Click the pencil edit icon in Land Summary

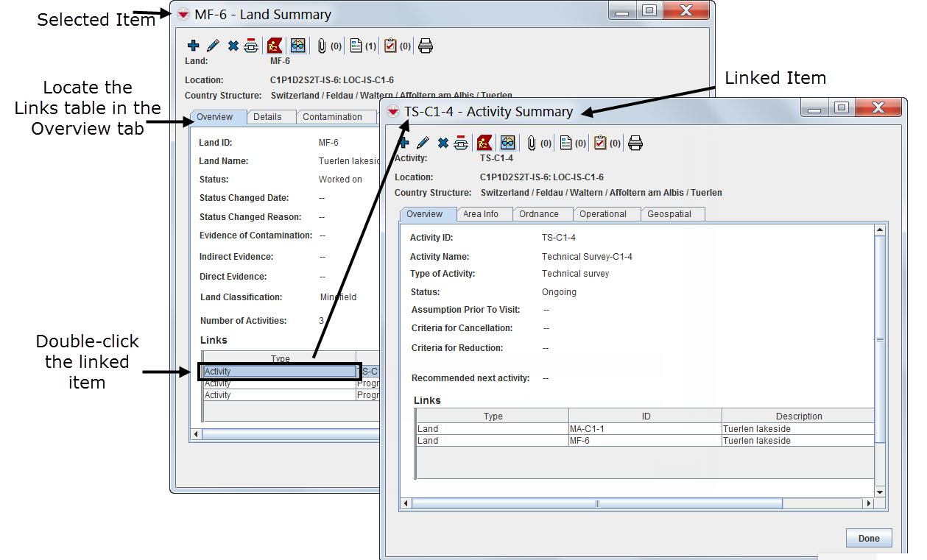pyautogui.click(x=213, y=46)
